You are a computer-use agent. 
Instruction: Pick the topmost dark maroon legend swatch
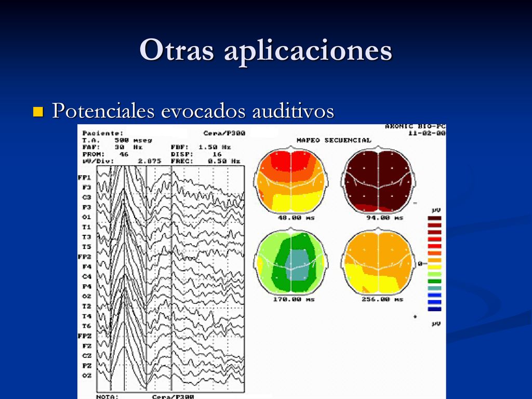(435, 218)
